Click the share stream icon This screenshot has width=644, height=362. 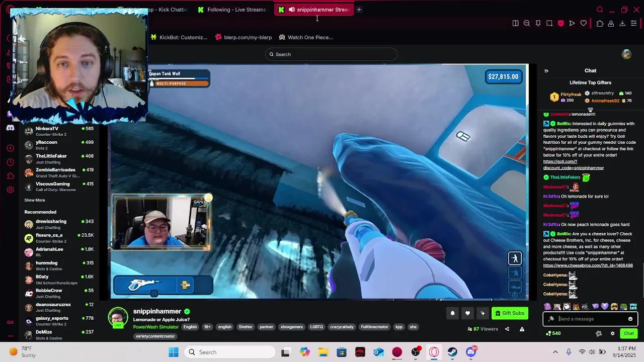pyautogui.click(x=507, y=329)
